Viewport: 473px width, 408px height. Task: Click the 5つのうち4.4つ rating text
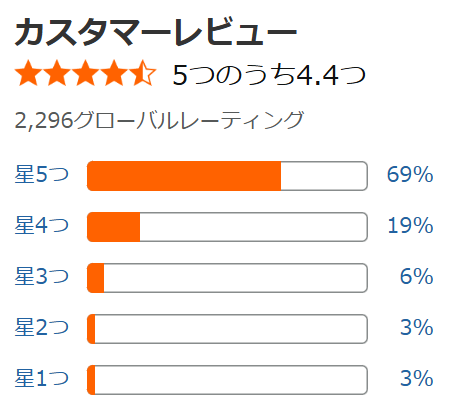tap(269, 75)
